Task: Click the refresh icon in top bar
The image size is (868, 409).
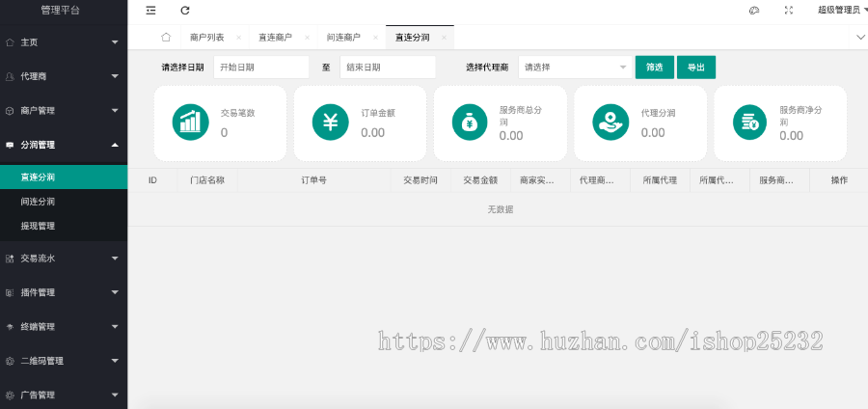Action: (x=185, y=11)
